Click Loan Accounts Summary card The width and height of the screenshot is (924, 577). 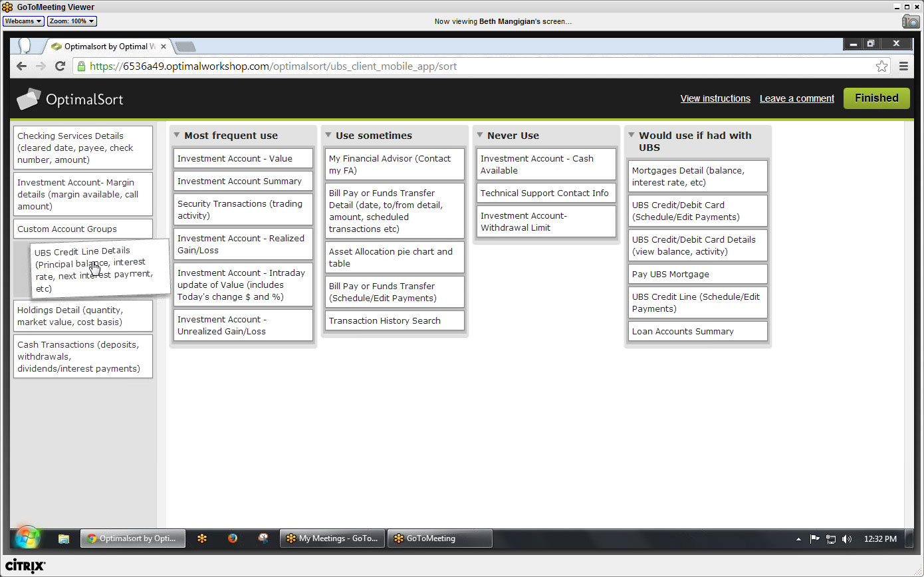[x=698, y=331]
